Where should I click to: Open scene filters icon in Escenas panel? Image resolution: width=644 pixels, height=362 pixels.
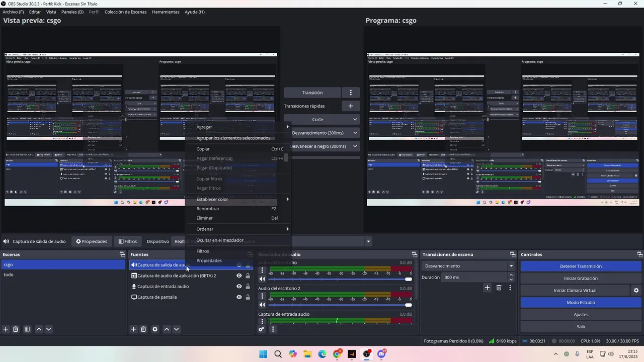[27, 329]
